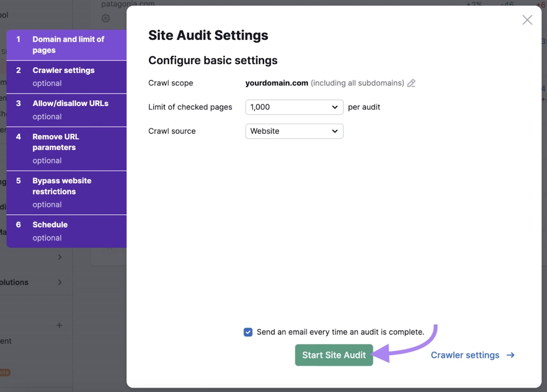This screenshot has height=392, width=547.
Task: Close the Site Audit Settings dialog with the X
Action: coord(527,20)
